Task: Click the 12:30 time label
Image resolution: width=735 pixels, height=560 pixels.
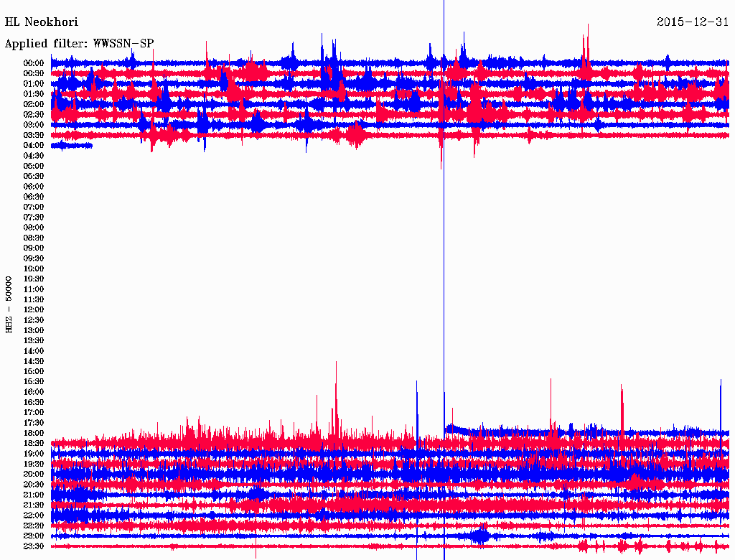Action: [x=34, y=320]
